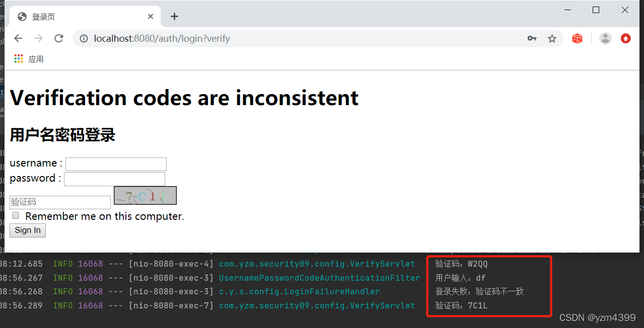Click log text 登录失败：验证码不一致

[480, 291]
